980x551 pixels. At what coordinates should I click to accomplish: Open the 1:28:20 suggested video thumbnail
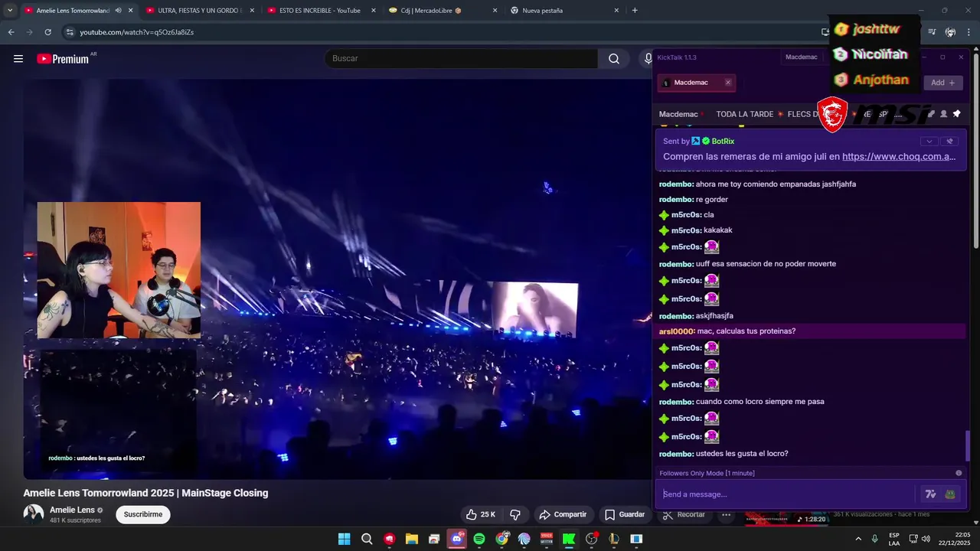(x=789, y=518)
